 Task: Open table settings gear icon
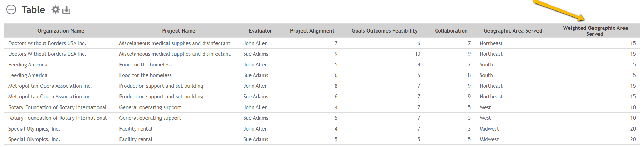(x=55, y=9)
